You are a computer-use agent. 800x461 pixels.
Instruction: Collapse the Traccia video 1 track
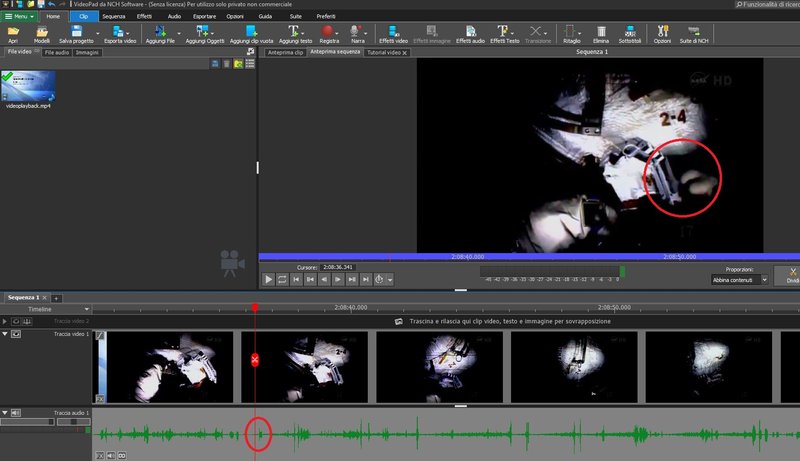pos(5,334)
